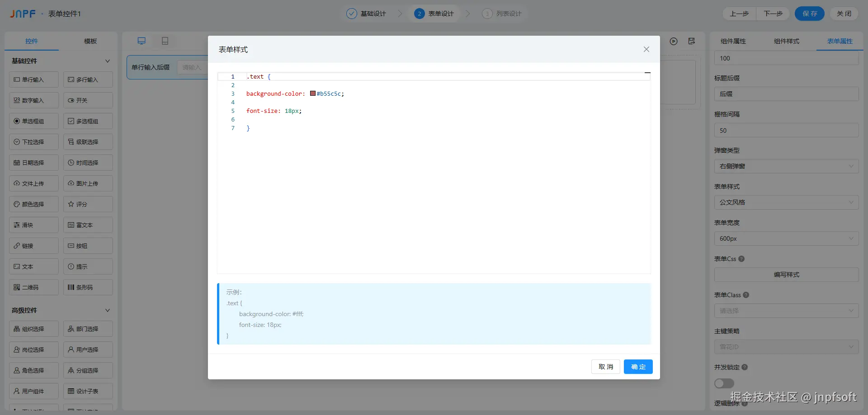The width and height of the screenshot is (868, 415).
Task: Click the #b55c5c color swatch in editor
Action: click(x=313, y=93)
